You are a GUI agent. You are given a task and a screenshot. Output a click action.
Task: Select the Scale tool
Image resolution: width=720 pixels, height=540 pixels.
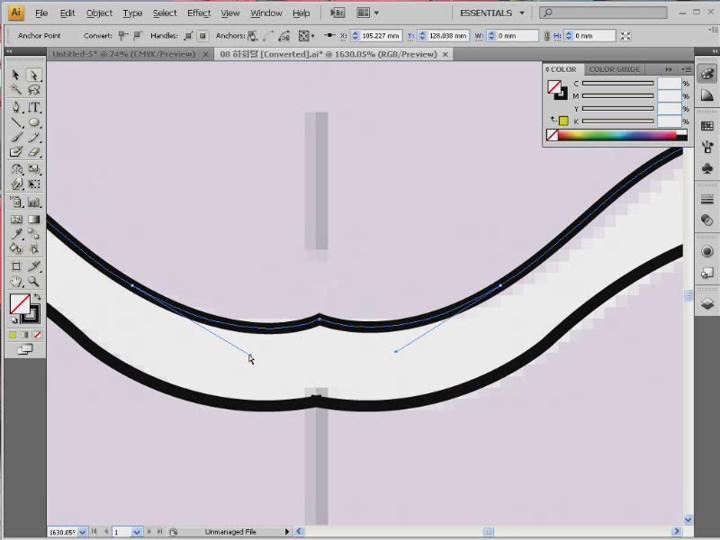coord(33,169)
